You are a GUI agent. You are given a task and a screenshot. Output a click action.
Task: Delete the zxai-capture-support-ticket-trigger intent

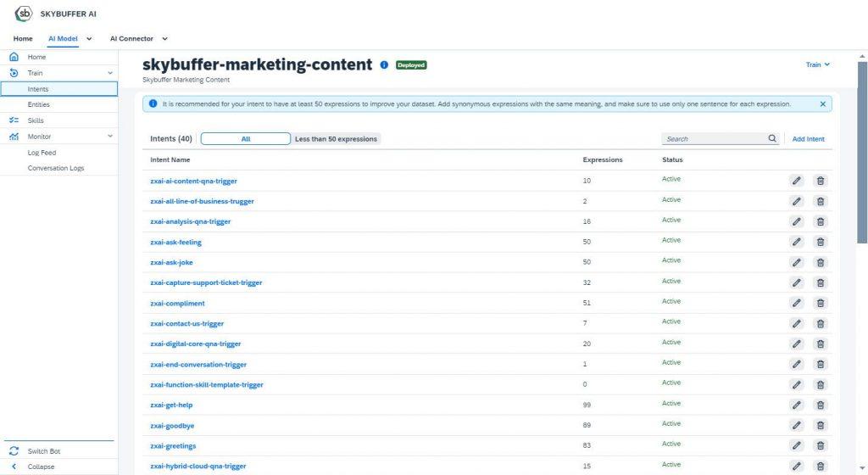coord(821,282)
